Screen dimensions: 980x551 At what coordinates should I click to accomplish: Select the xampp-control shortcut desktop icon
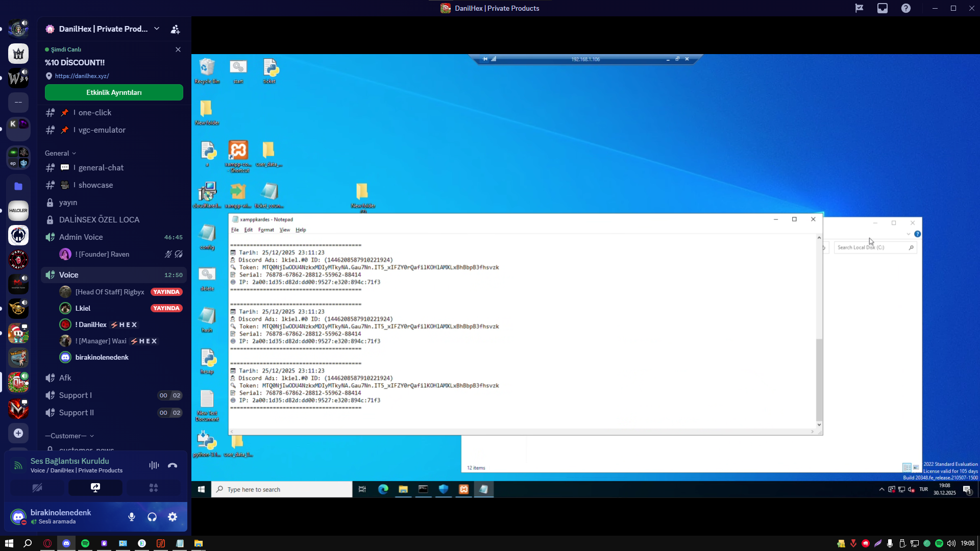(x=238, y=156)
